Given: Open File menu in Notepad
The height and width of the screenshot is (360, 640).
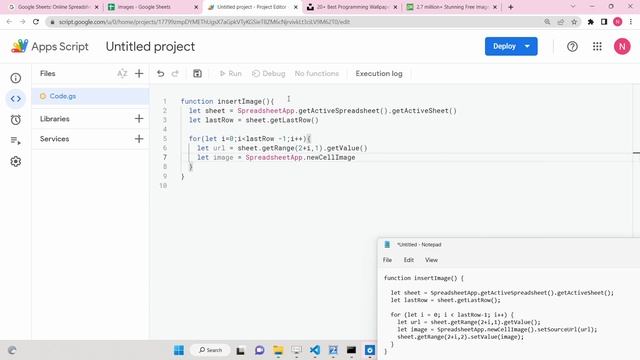Looking at the screenshot, I should (387, 260).
